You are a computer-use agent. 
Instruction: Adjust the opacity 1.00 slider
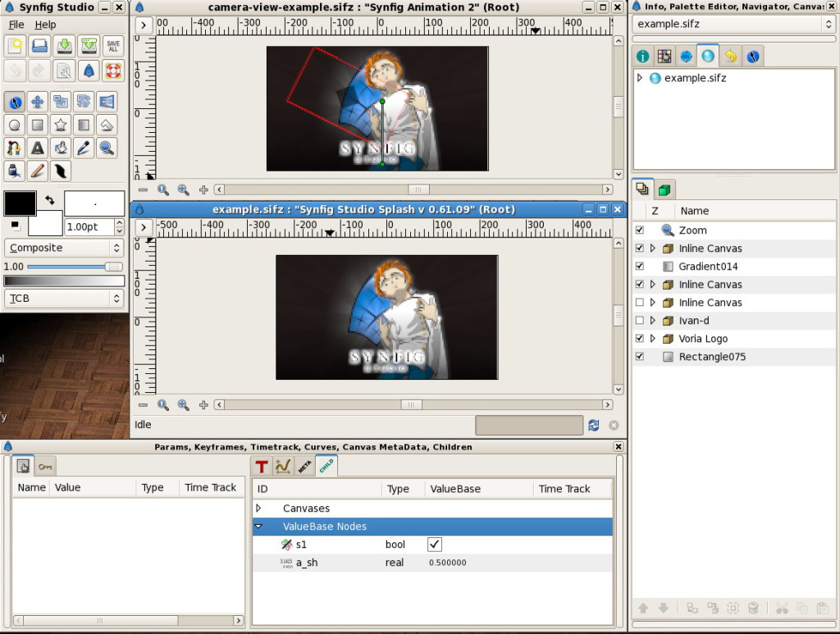click(75, 267)
